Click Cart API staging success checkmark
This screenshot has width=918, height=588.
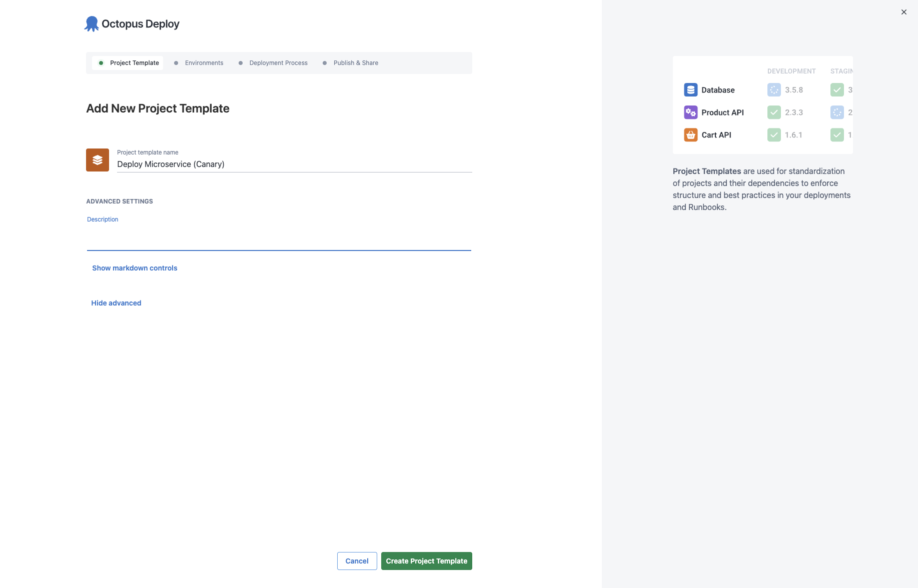[837, 135]
